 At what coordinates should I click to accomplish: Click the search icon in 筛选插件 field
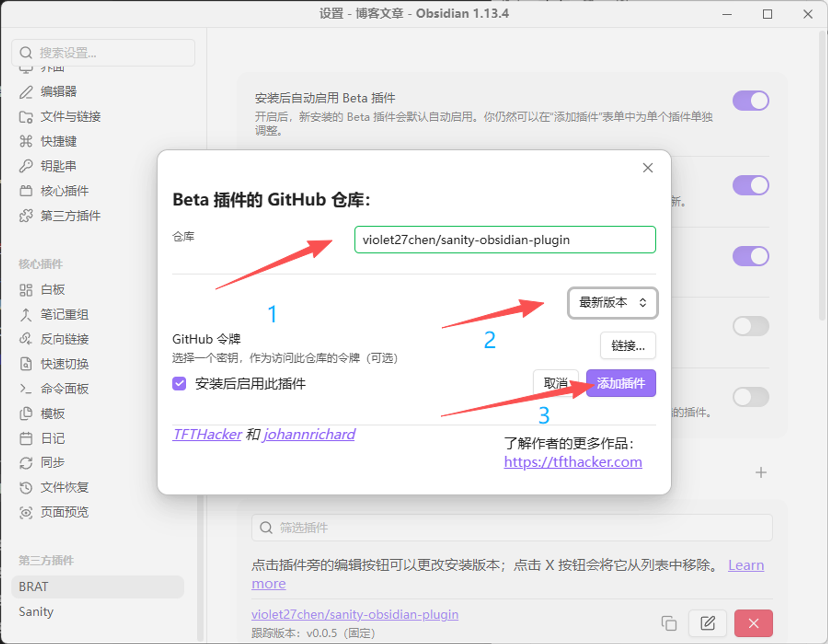click(x=266, y=528)
